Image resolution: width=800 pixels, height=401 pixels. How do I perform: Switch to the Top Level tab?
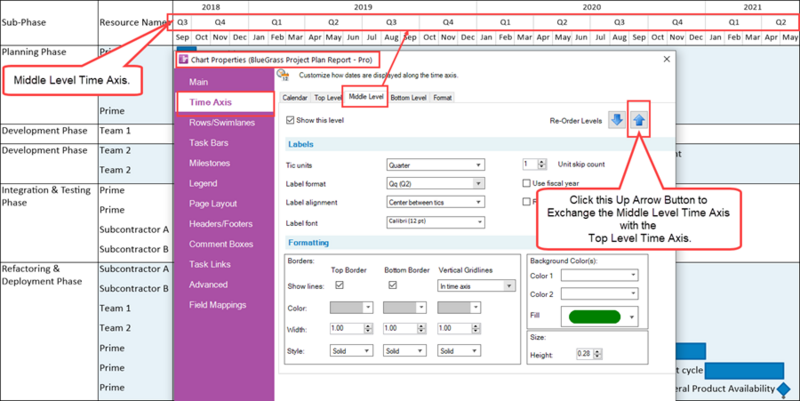328,98
